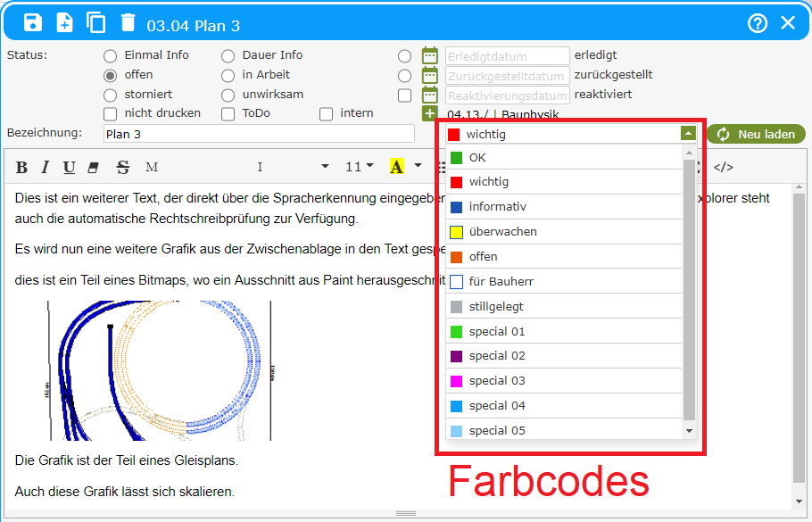Click the copy document icon
Screen dimensions: 812x522
[x=95, y=23]
